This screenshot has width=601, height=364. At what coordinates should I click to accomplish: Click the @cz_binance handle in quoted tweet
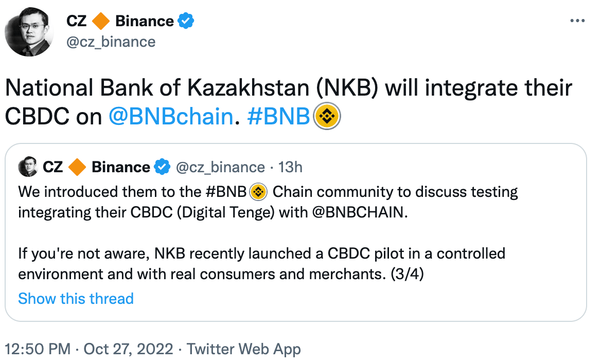221,167
